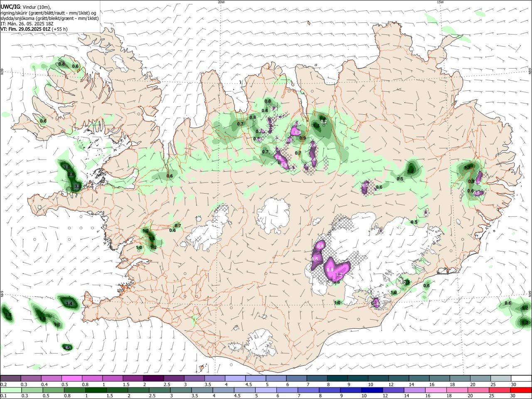Select the "3.8" precipitation label
Viewport: 532px width, 399px height.
(x=77, y=187)
